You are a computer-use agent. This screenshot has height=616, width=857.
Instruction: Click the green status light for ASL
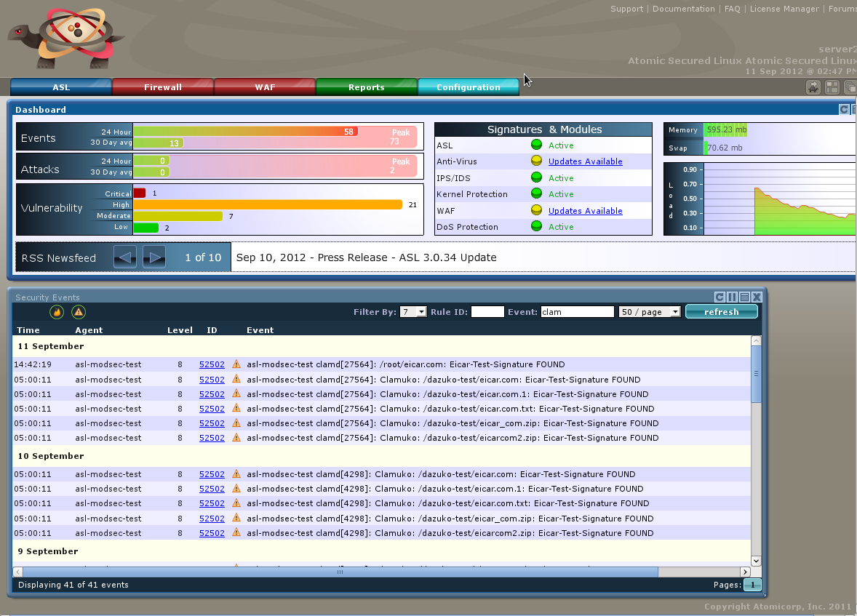click(x=537, y=145)
